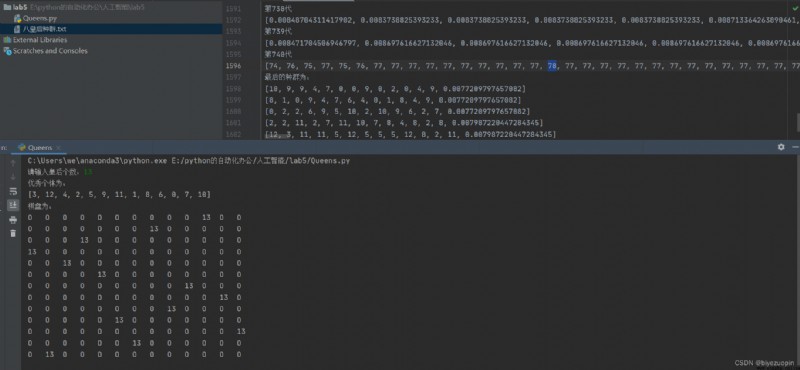Toggle scroll to end in Run console
The image size is (800, 370).
[x=13, y=205]
